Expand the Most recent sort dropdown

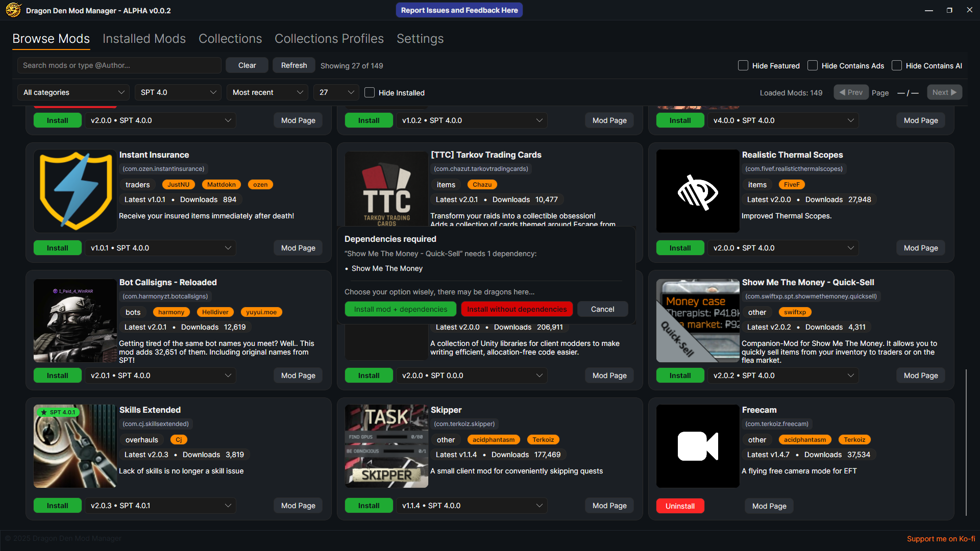click(x=267, y=92)
